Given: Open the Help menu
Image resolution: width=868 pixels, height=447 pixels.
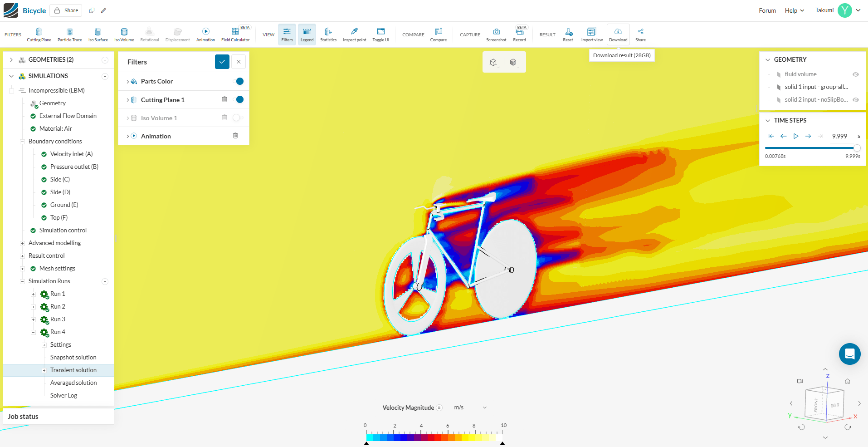Looking at the screenshot, I should coord(794,10).
